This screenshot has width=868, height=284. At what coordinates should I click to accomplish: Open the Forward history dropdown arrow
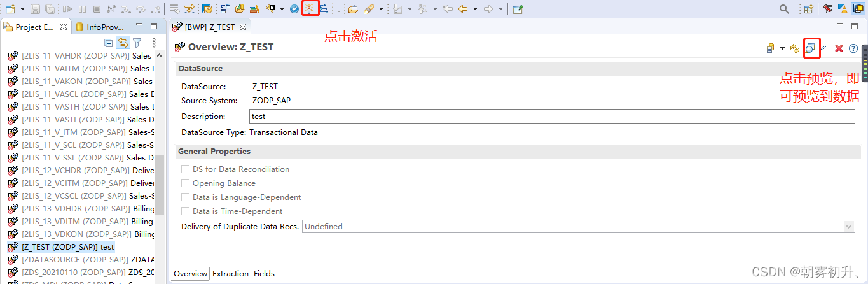coord(500,9)
